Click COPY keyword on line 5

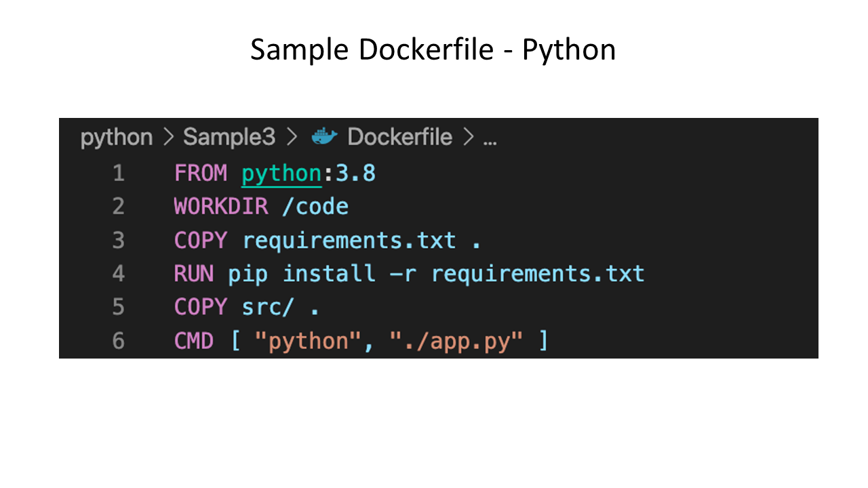[201, 308]
